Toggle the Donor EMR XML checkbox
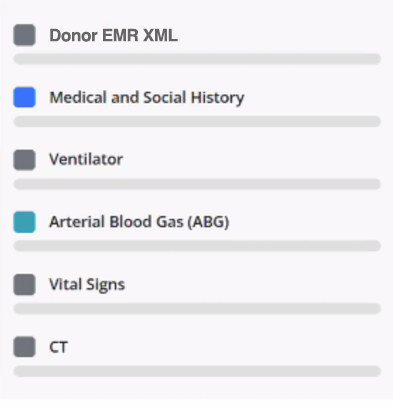This screenshot has width=393, height=410. (24, 35)
